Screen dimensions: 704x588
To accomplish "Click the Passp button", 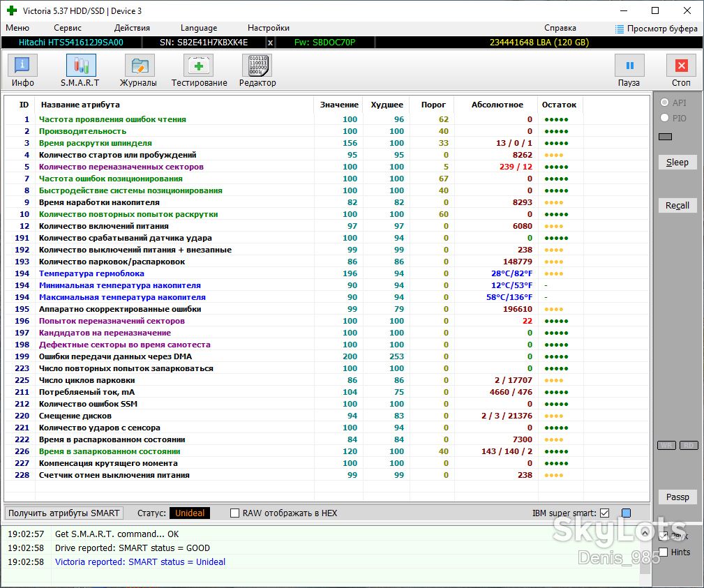I will pyautogui.click(x=677, y=497).
